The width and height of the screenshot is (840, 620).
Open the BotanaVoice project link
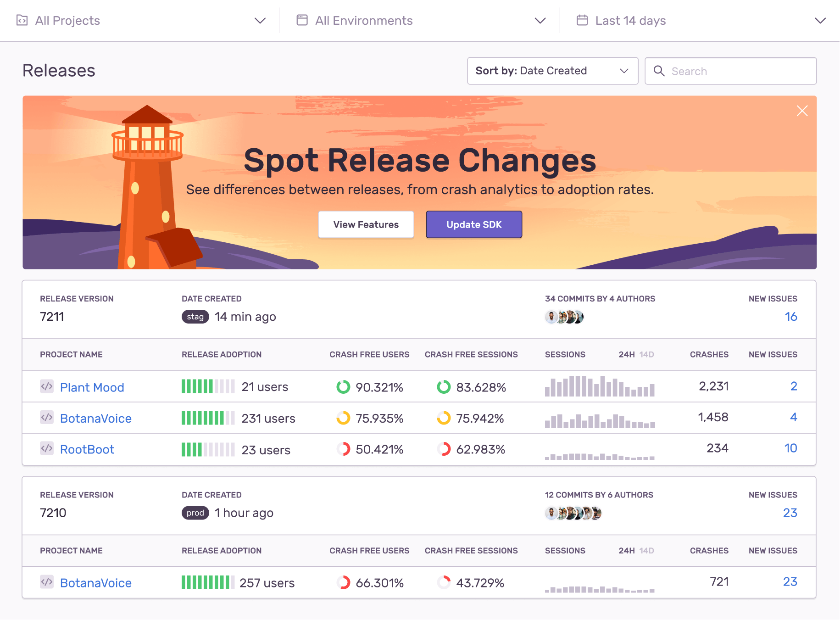pyautogui.click(x=96, y=418)
